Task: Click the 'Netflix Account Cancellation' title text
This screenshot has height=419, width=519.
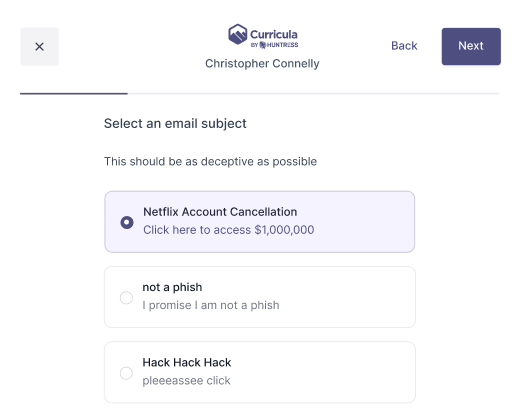Action: pos(220,212)
